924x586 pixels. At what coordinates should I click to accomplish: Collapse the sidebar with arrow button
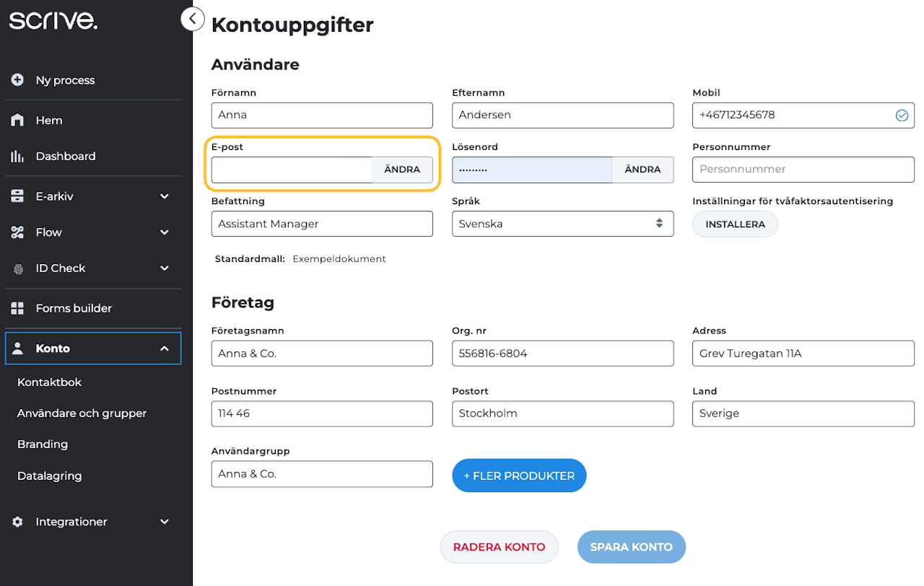click(193, 19)
